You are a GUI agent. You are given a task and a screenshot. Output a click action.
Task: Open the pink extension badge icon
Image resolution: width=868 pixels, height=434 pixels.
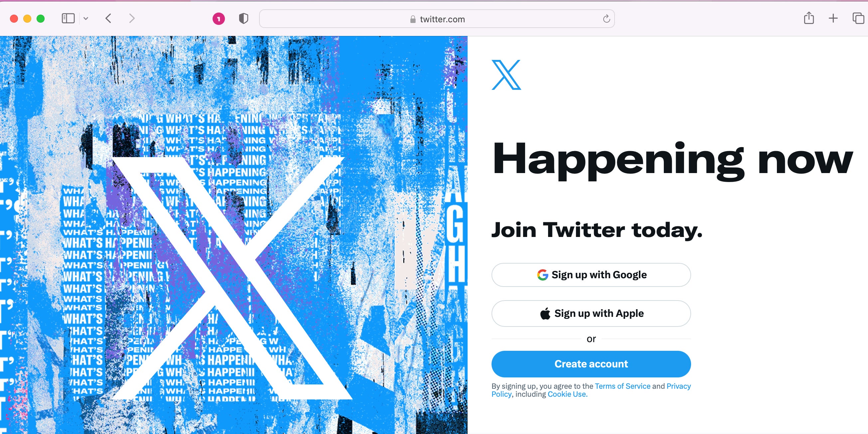coord(219,19)
